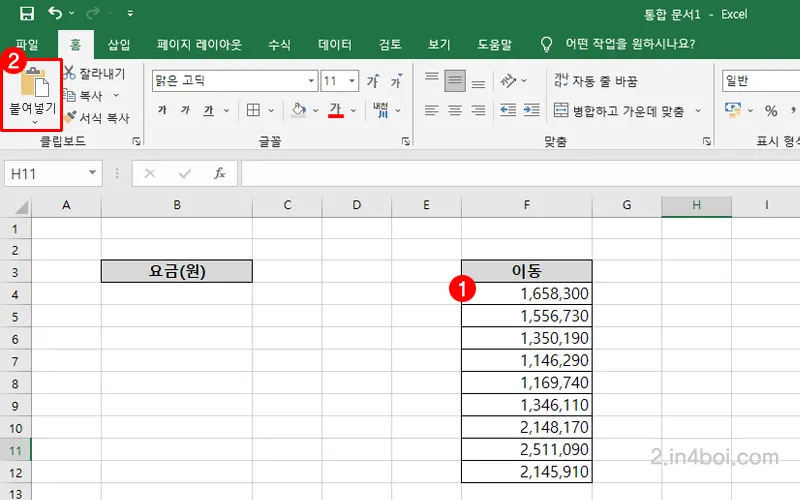The width and height of the screenshot is (800, 500).
Task: Open the 글꼴 dialog launcher
Action: coord(406,141)
